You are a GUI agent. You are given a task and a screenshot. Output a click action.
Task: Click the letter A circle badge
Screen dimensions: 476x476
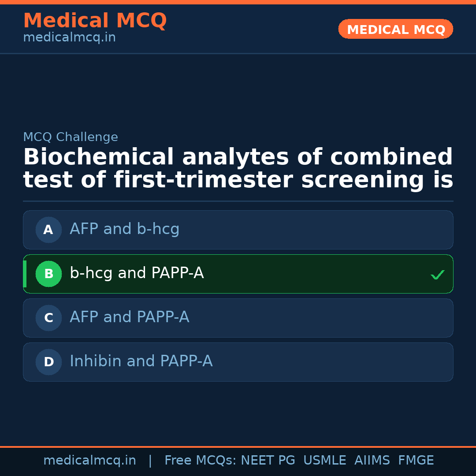click(x=48, y=230)
